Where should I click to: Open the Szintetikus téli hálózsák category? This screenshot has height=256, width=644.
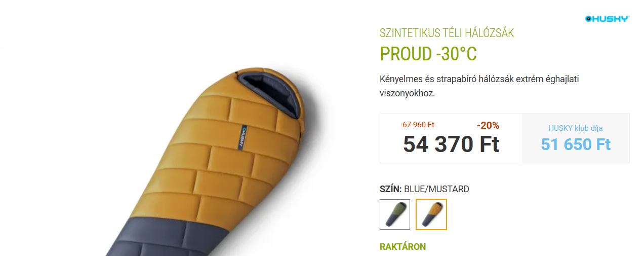click(x=447, y=33)
